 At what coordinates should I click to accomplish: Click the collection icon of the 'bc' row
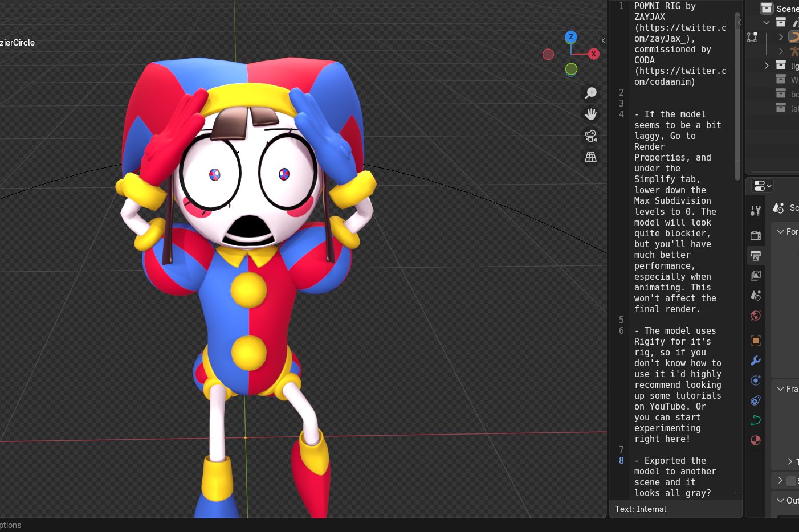click(781, 94)
